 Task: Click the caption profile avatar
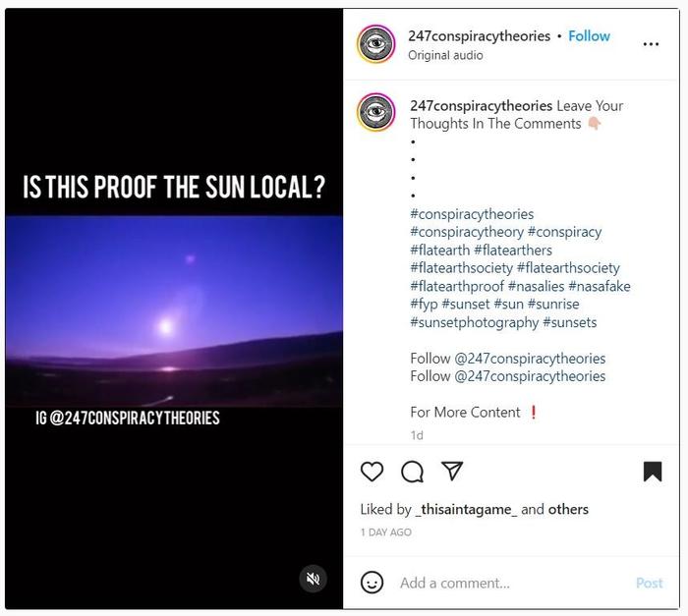(x=376, y=112)
